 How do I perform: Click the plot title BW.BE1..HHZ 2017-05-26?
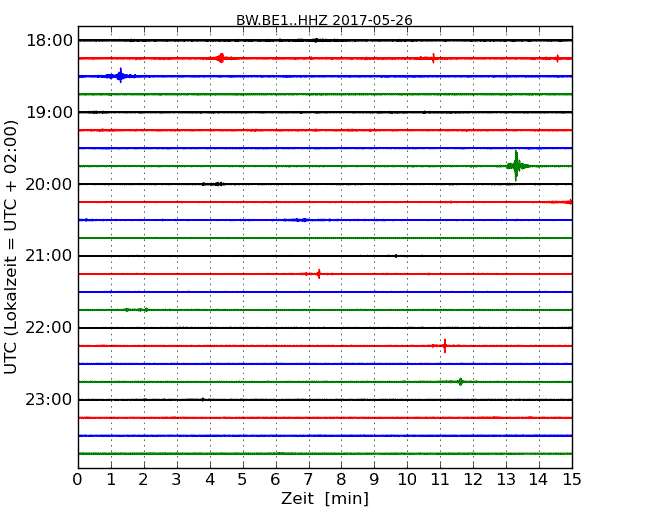pos(324,20)
